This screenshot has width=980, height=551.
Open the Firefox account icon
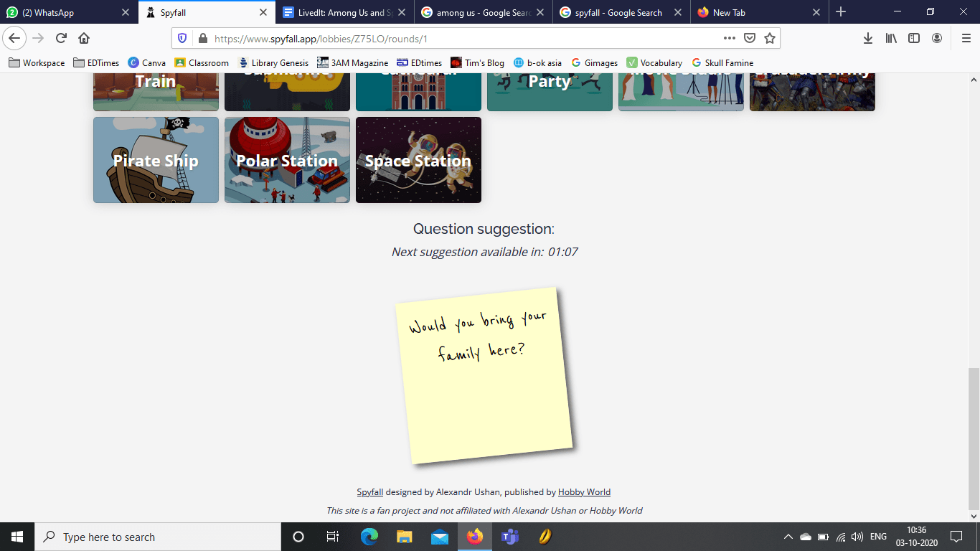pos(937,38)
